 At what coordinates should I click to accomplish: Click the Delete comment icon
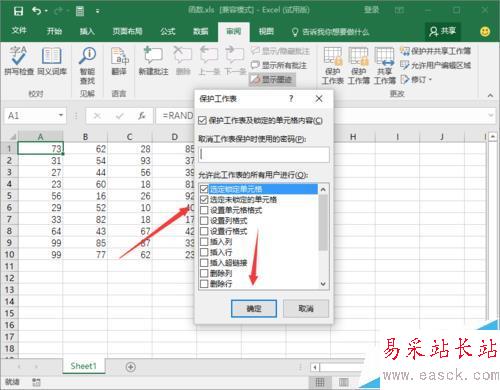tap(183, 61)
